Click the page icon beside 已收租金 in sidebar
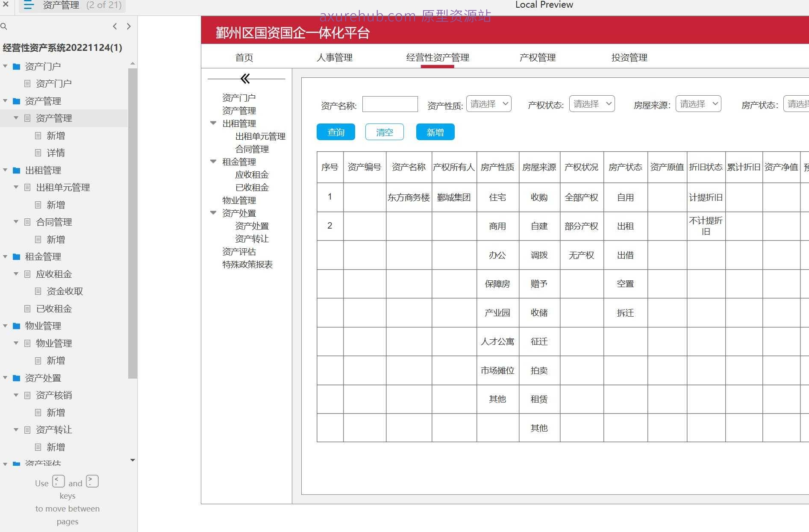 (x=27, y=309)
